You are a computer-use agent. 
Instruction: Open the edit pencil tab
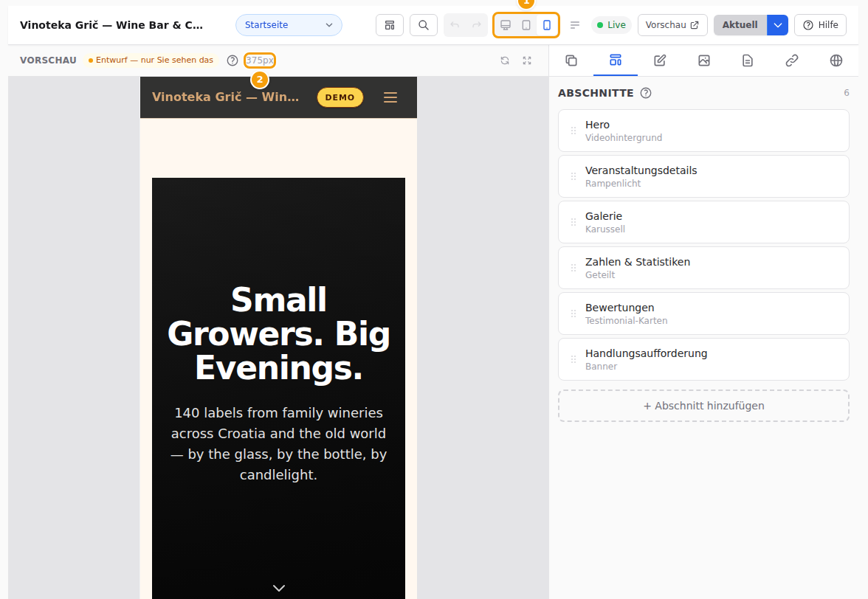pos(660,60)
